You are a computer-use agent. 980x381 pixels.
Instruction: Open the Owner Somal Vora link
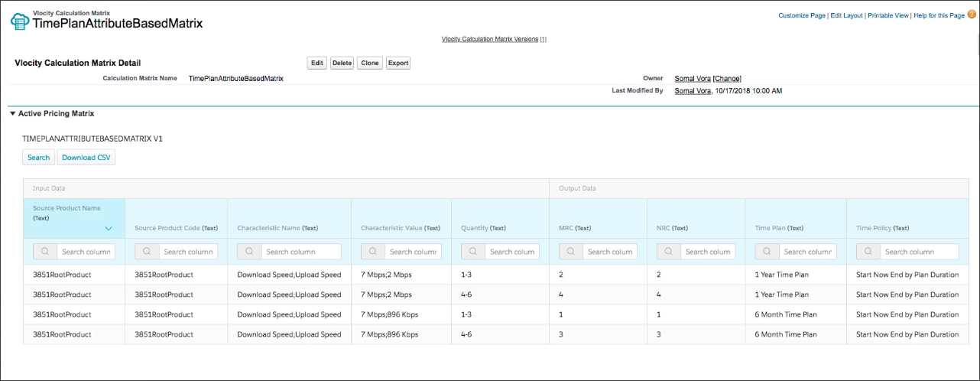[693, 78]
